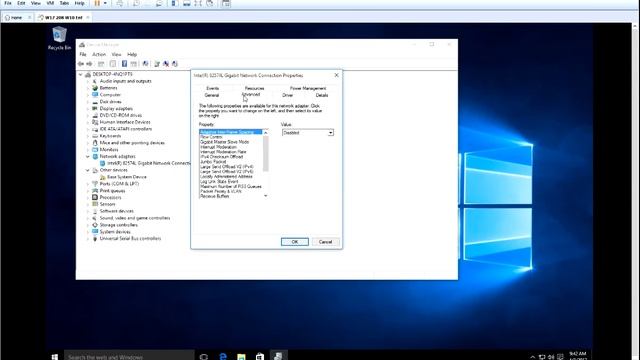This screenshot has height=360, width=640.
Task: Click the Device Manager forward arrow icon
Action: click(89, 64)
